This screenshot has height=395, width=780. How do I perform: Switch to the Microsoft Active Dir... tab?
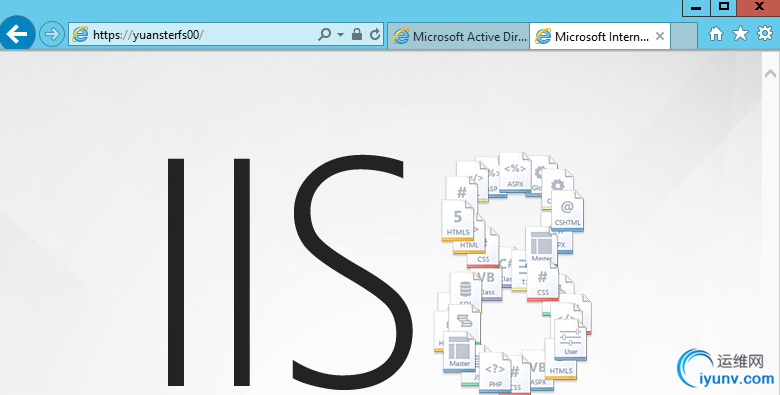point(459,36)
